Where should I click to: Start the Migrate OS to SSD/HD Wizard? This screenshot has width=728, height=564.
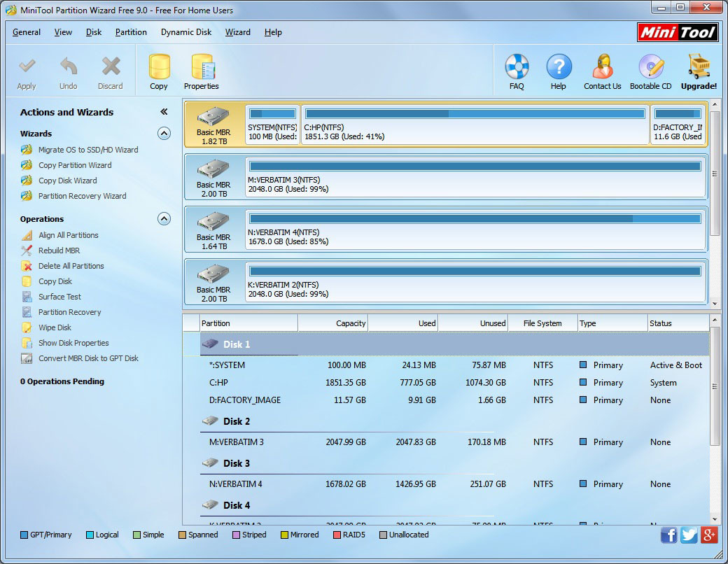click(87, 150)
